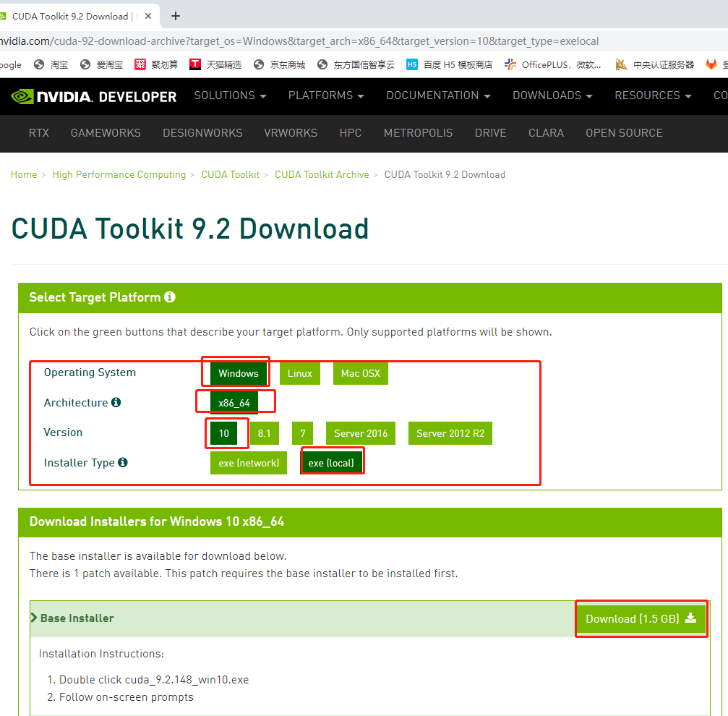Open the GAMEWORKS section
Image resolution: width=728 pixels, height=716 pixels.
(x=106, y=133)
